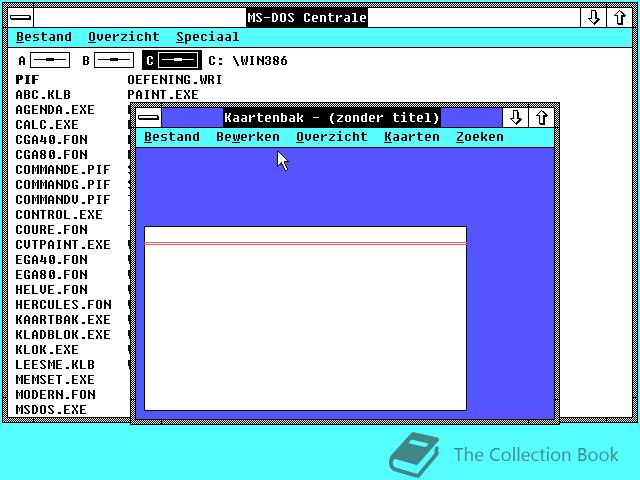640x480 pixels.
Task: Select file HELVE.FON
Action: 51,290
